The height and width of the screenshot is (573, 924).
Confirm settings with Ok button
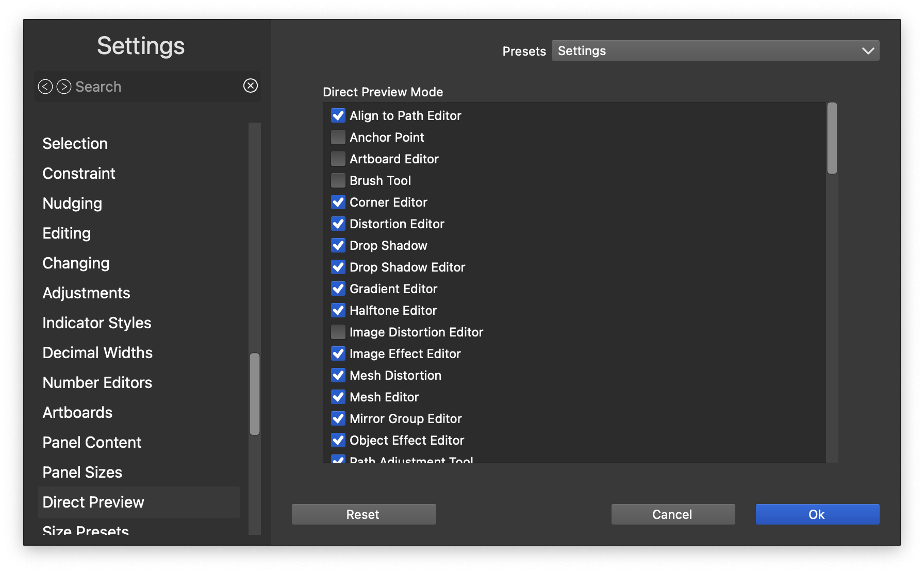(x=817, y=514)
